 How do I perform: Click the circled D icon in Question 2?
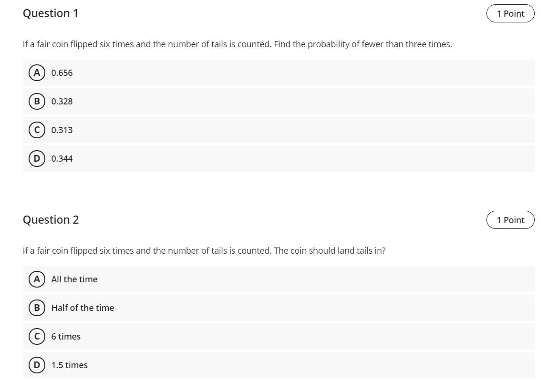point(36,365)
